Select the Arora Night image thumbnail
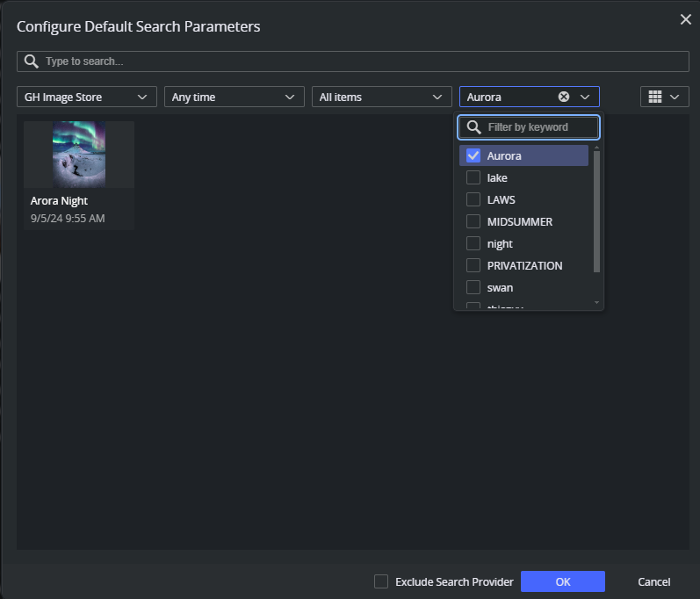The width and height of the screenshot is (700, 599). pyautogui.click(x=79, y=155)
